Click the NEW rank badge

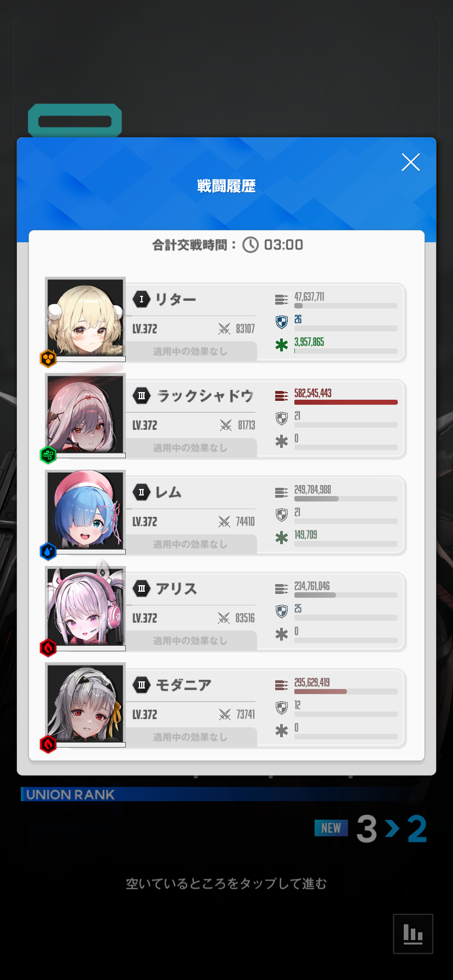tap(331, 828)
